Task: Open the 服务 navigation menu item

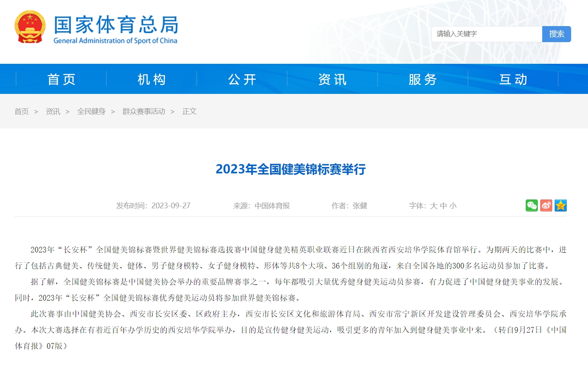Action: click(x=423, y=79)
